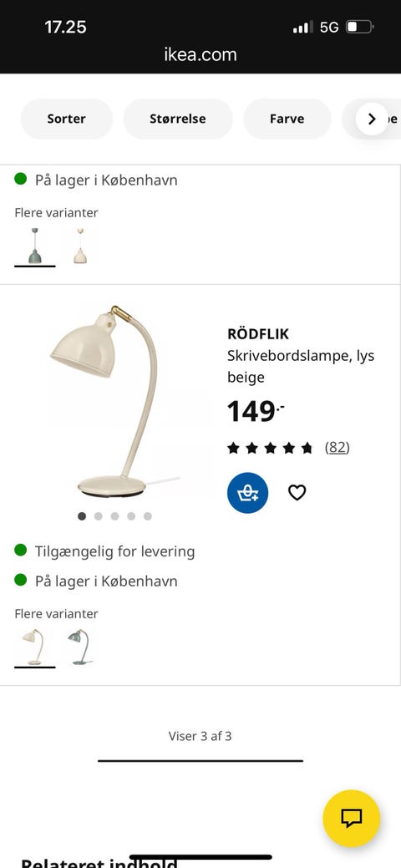Image resolution: width=401 pixels, height=868 pixels.
Task: Jump to last image dot in carousel
Action: (147, 516)
